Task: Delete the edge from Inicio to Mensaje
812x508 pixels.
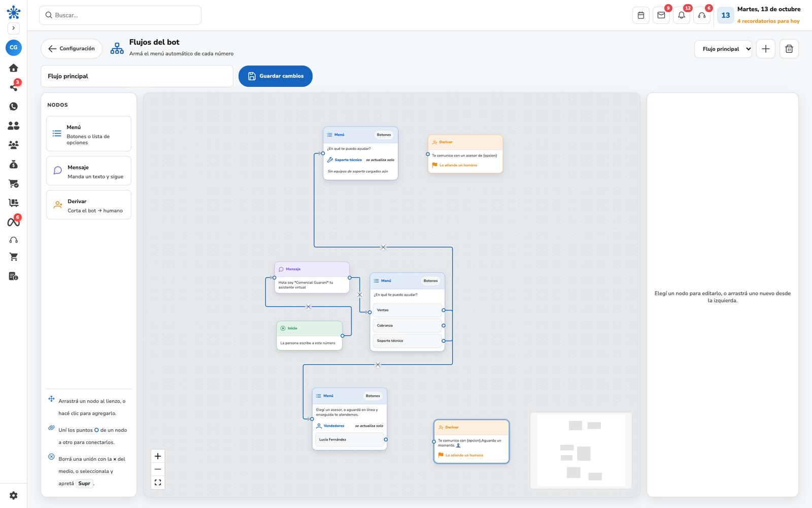Action: (309, 307)
